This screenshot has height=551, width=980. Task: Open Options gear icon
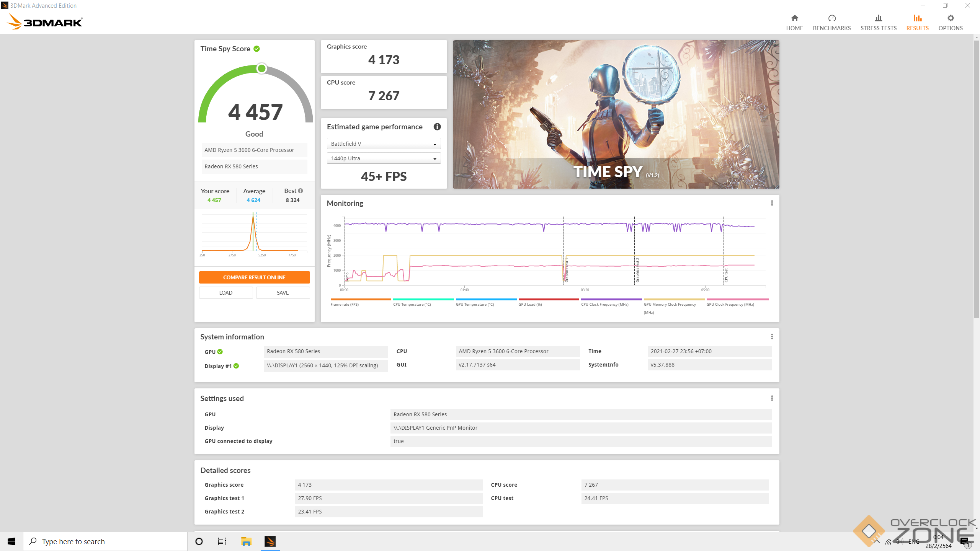click(x=950, y=18)
